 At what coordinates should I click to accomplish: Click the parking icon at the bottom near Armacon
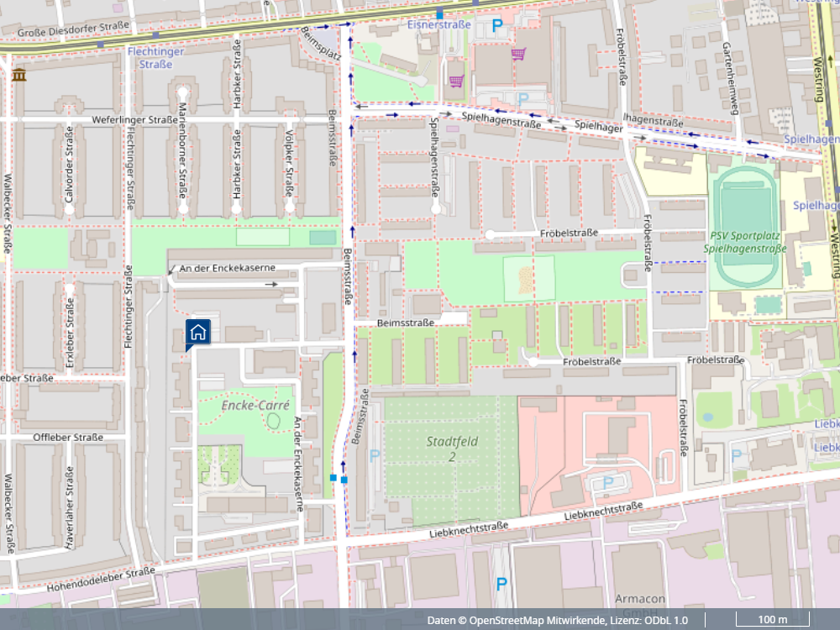(x=501, y=584)
